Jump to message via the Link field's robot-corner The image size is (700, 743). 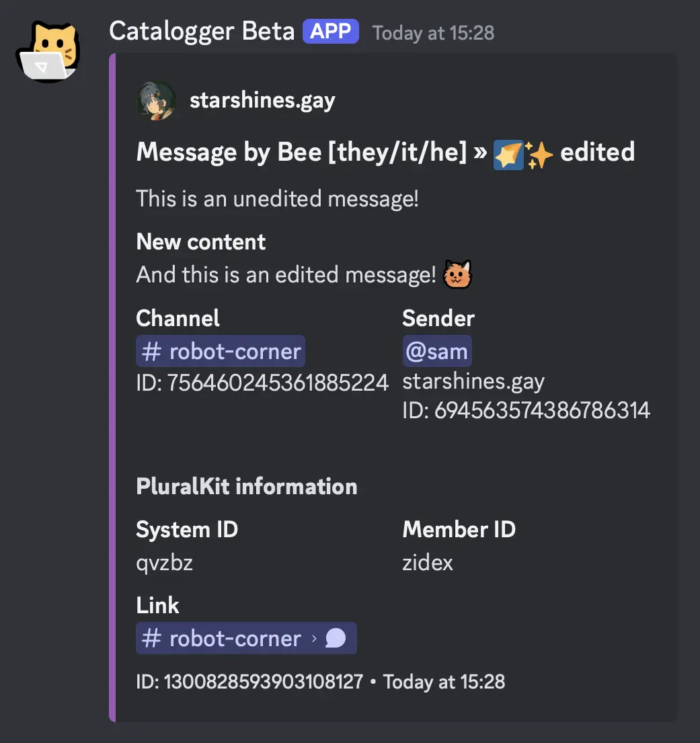coord(235,638)
